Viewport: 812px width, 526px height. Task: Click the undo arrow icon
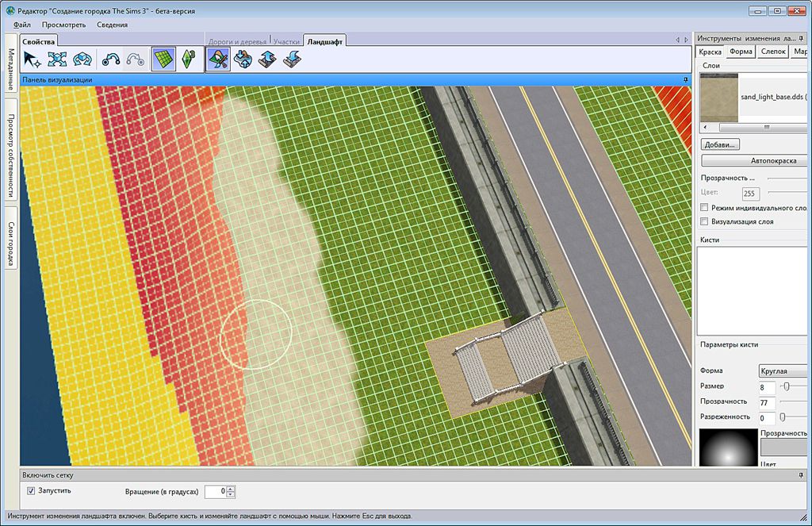pos(110,59)
